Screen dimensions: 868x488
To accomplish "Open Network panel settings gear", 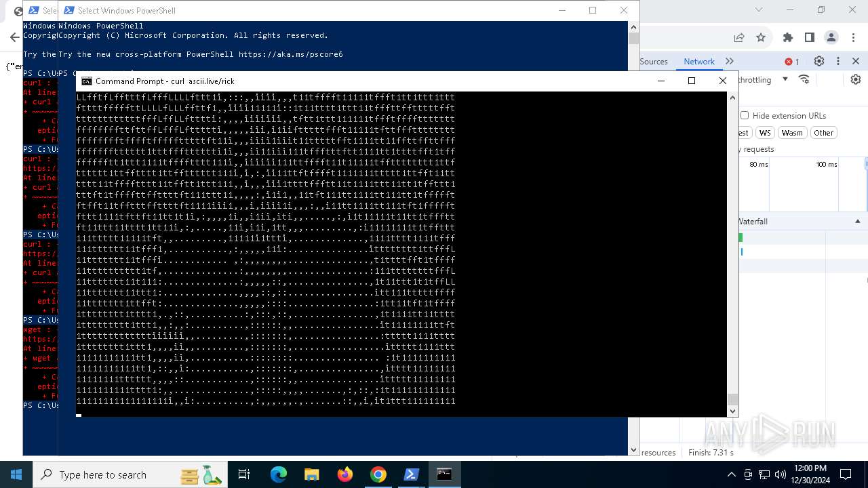I will tap(856, 79).
